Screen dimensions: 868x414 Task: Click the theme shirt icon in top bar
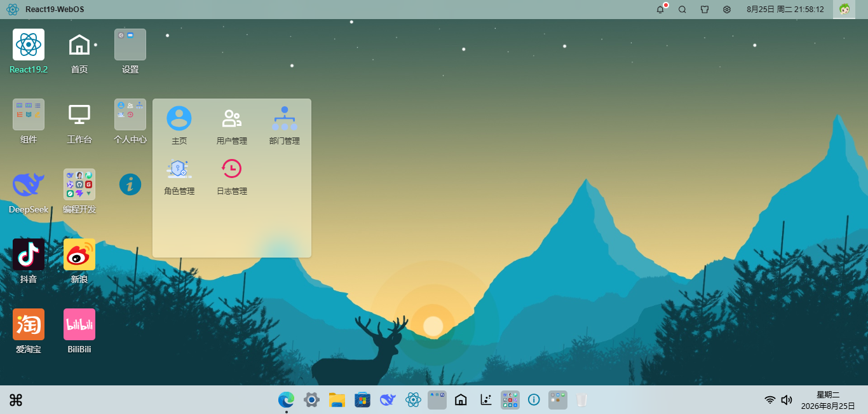[x=705, y=10]
